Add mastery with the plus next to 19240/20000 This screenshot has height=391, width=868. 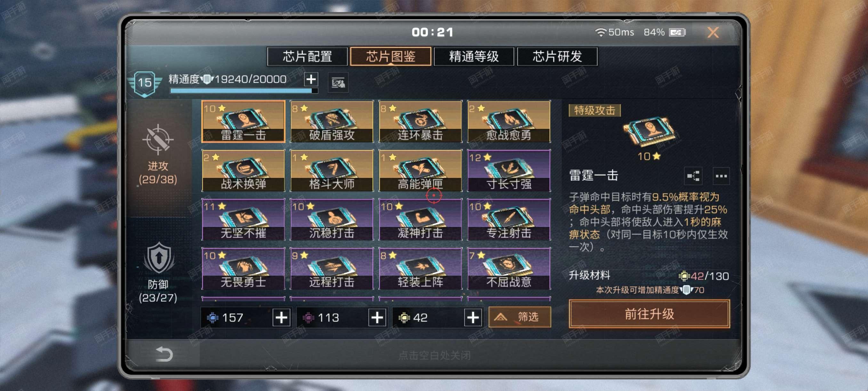point(311,79)
